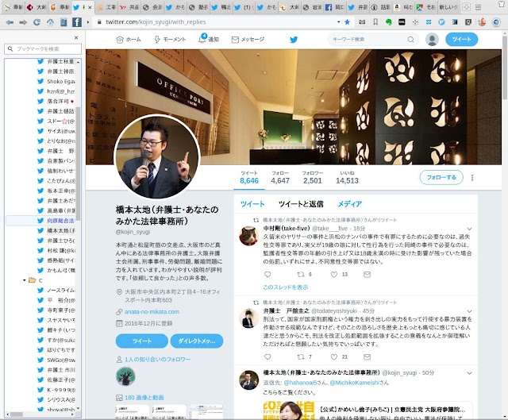
Task: Open the new tab button in the tab bar
Action: point(466,7)
